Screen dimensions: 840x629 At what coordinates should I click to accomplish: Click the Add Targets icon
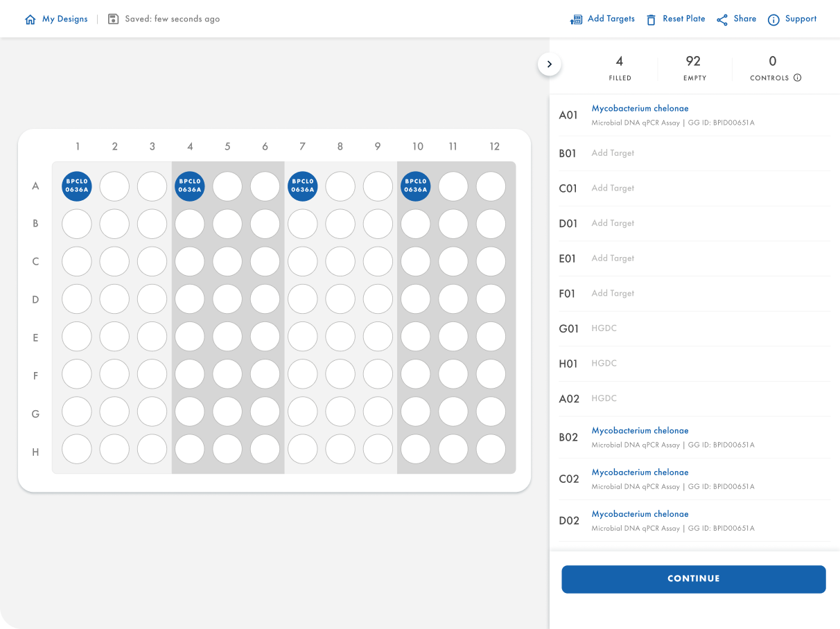point(576,19)
